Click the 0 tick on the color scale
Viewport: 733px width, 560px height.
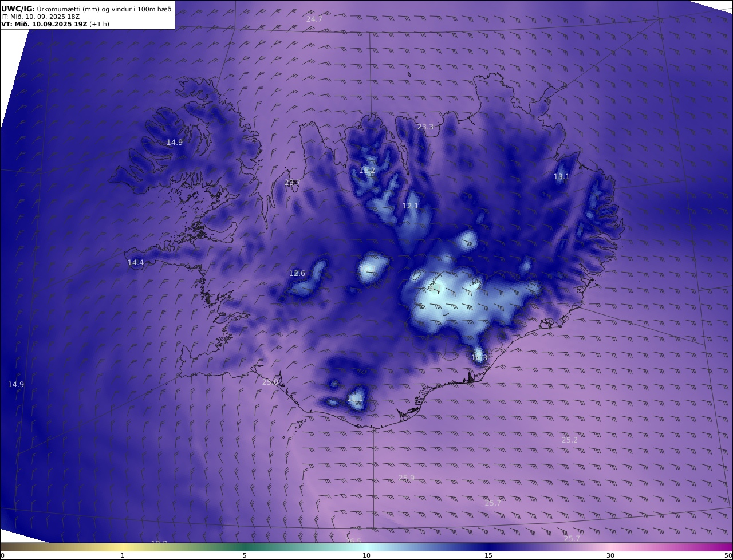tap(2, 555)
